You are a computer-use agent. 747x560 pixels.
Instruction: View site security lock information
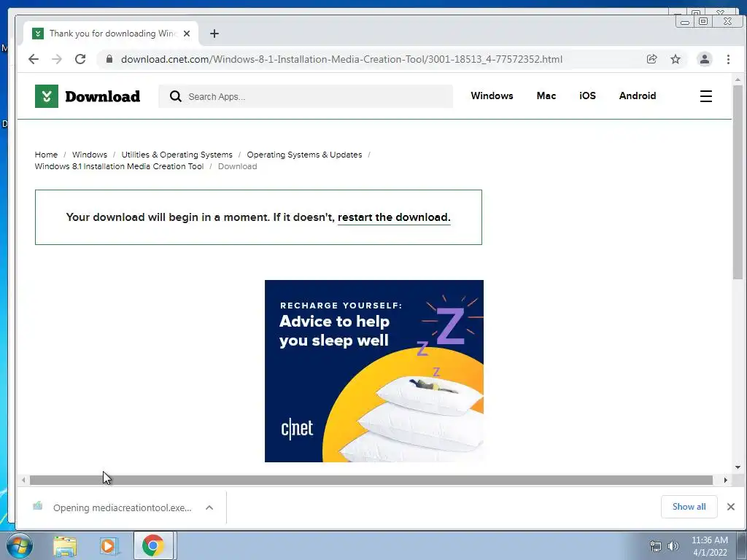(x=109, y=59)
